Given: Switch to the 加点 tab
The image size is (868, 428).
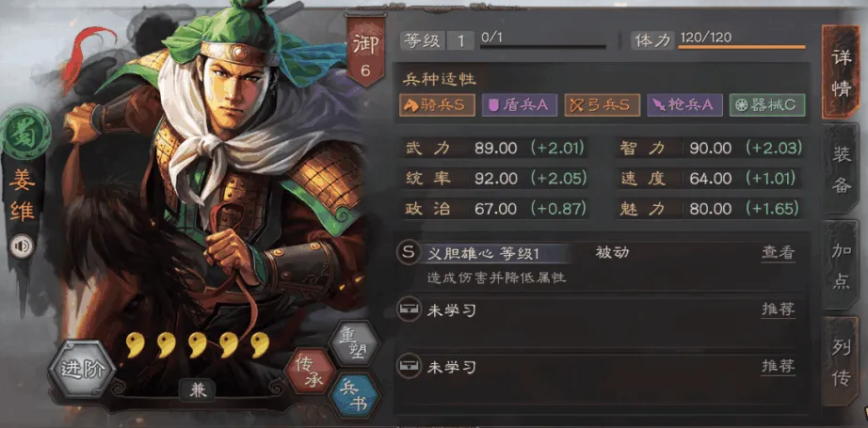Looking at the screenshot, I should [842, 266].
